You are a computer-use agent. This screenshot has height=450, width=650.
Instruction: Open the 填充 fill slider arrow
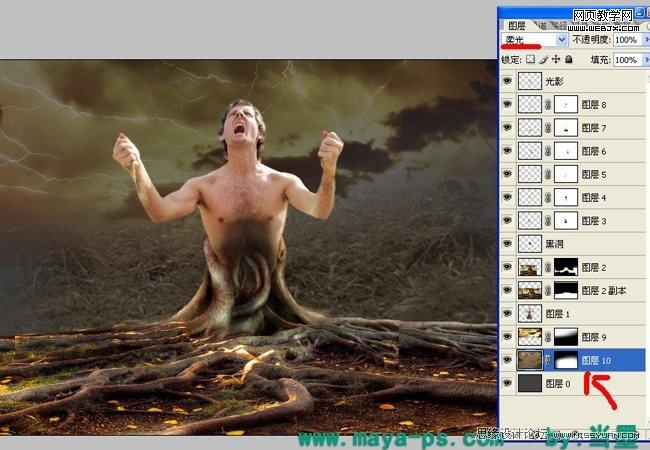pyautogui.click(x=646, y=60)
